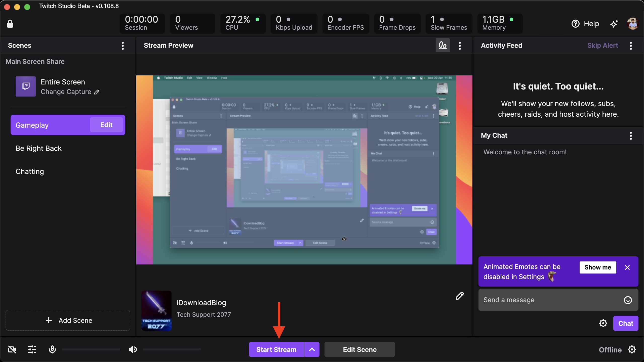
Task: Open stream settings gear near Offline
Action: coord(632,349)
